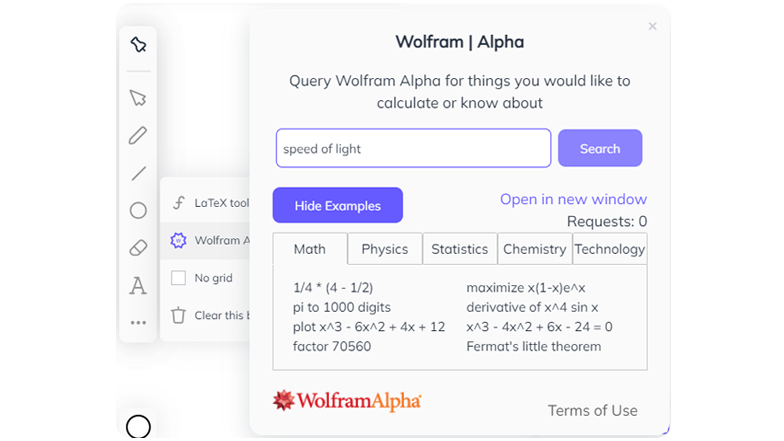Choose the circle shape tool
784x441 pixels.
[138, 210]
